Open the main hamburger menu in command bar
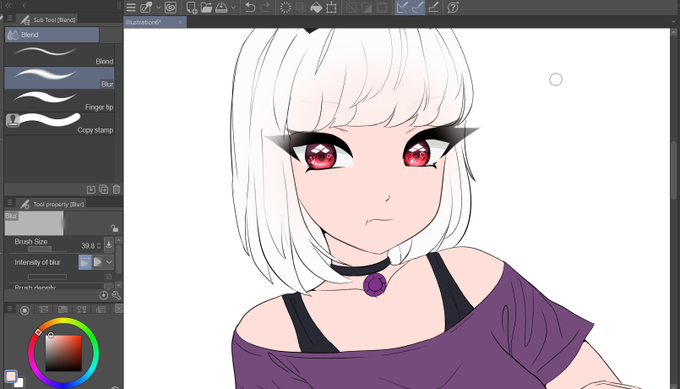Viewport: 680px width, 389px height. [x=131, y=7]
